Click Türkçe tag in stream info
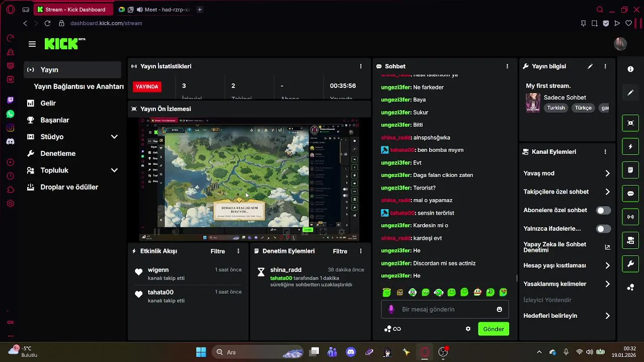 tap(583, 108)
